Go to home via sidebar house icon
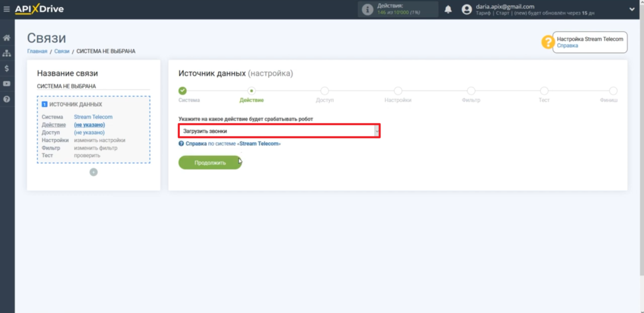644x313 pixels. click(x=7, y=38)
